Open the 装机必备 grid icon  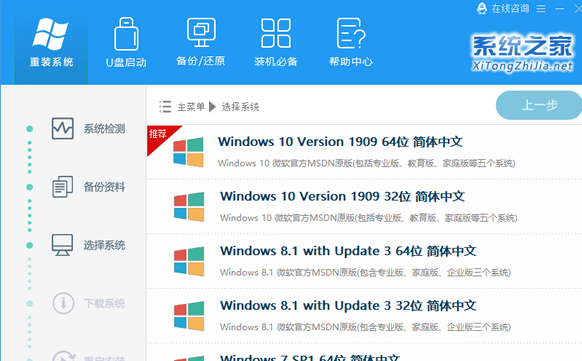point(275,33)
